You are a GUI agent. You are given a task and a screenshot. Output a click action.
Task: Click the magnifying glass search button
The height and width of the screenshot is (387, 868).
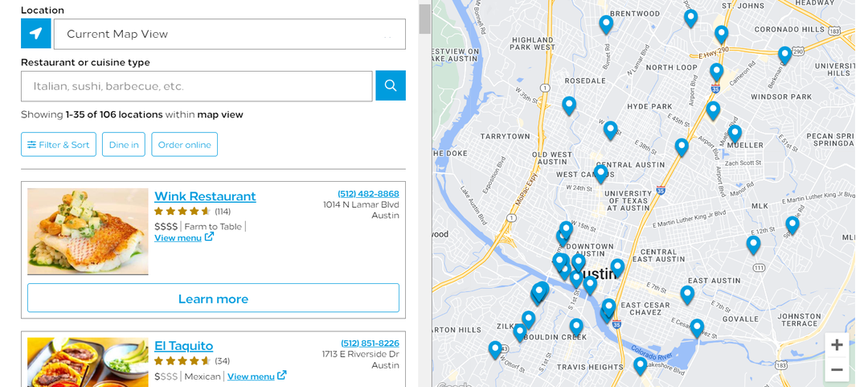(x=391, y=85)
